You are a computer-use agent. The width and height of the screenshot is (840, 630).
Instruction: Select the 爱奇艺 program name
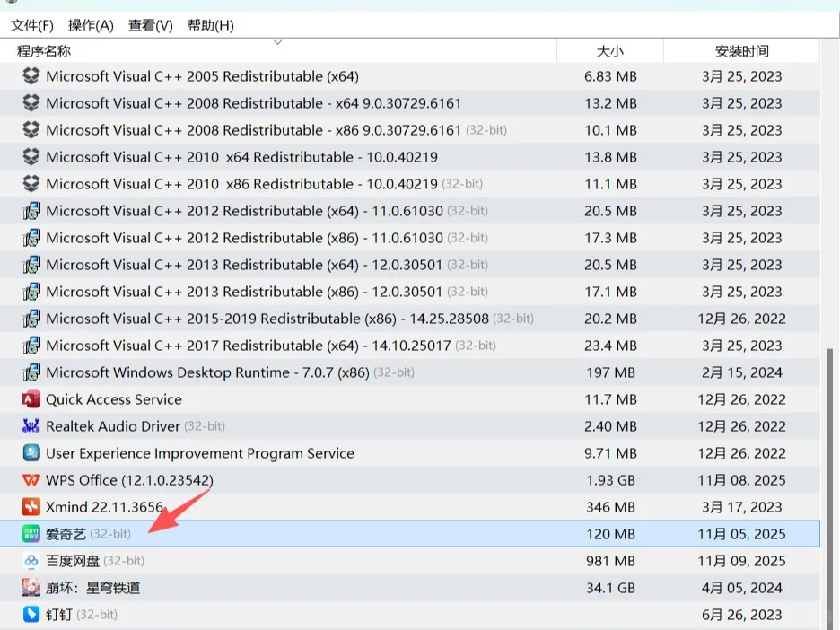point(66,534)
